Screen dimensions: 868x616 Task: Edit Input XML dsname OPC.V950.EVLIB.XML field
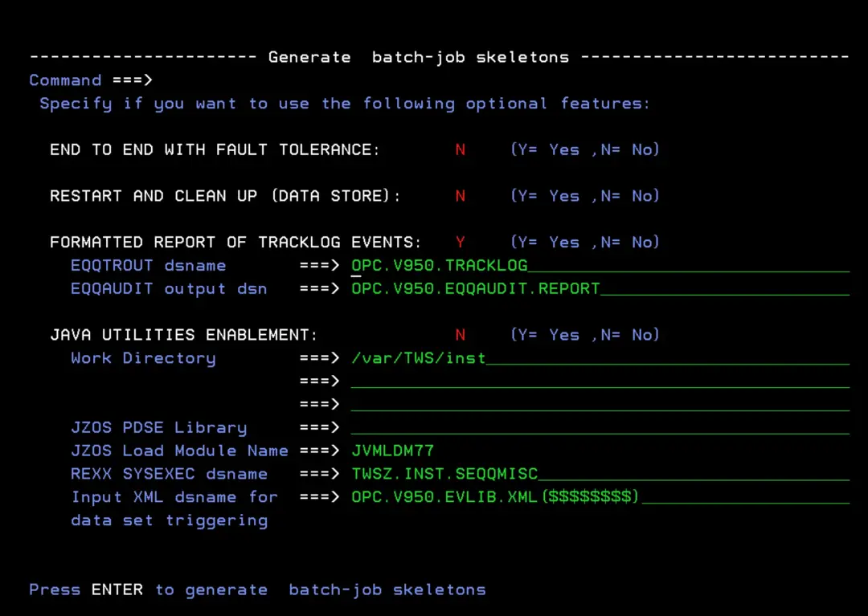(x=600, y=497)
